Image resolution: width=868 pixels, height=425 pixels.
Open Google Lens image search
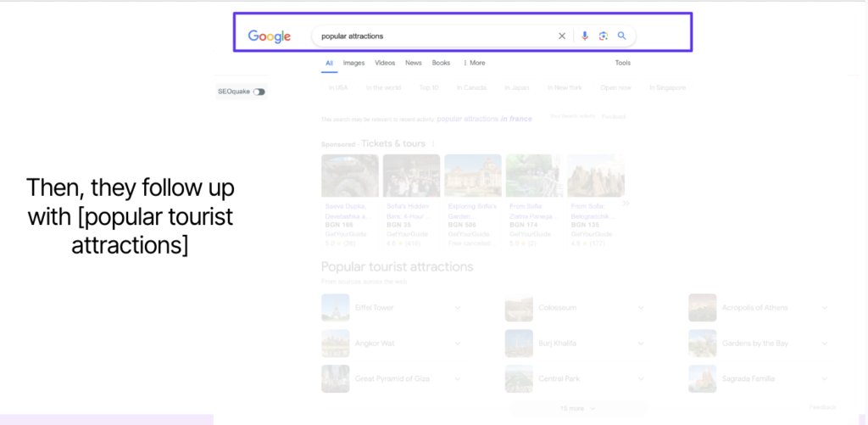pyautogui.click(x=603, y=36)
